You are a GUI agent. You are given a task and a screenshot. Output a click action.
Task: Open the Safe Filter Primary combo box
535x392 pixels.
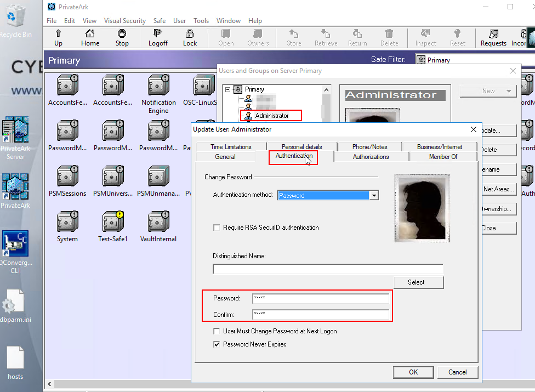(475, 60)
